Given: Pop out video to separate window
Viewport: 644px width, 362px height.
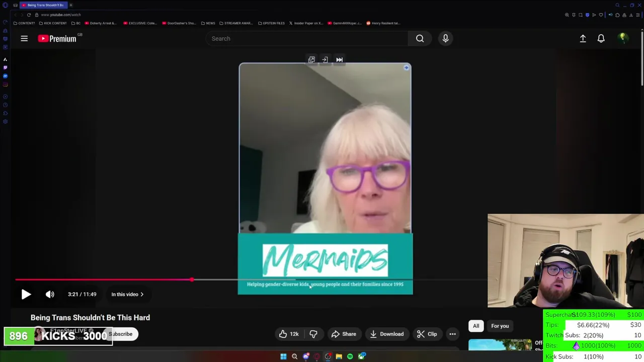Looking at the screenshot, I should point(311,60).
